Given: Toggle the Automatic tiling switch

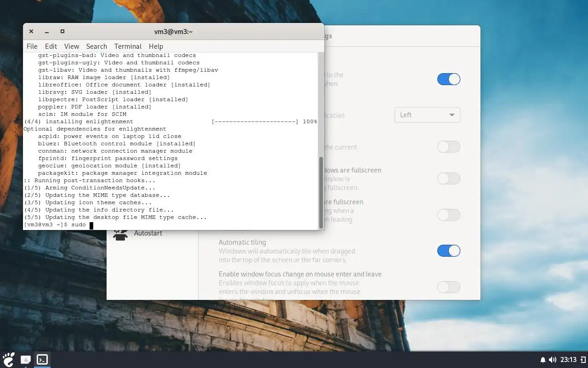Looking at the screenshot, I should [x=448, y=251].
